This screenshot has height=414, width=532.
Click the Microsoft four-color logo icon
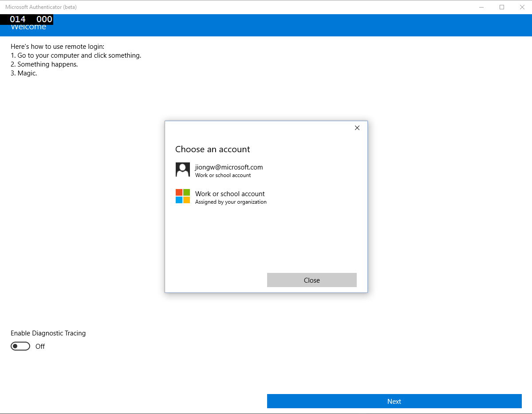click(182, 196)
